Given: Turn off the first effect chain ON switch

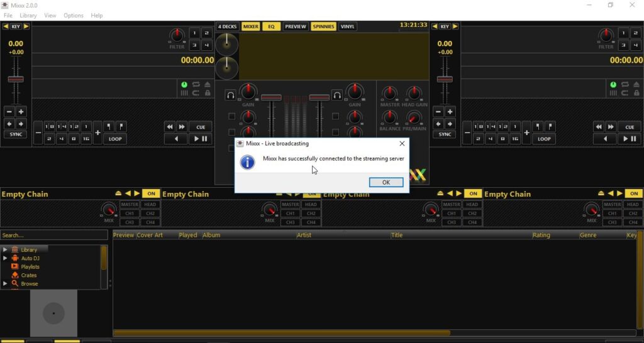Looking at the screenshot, I should point(151,193).
